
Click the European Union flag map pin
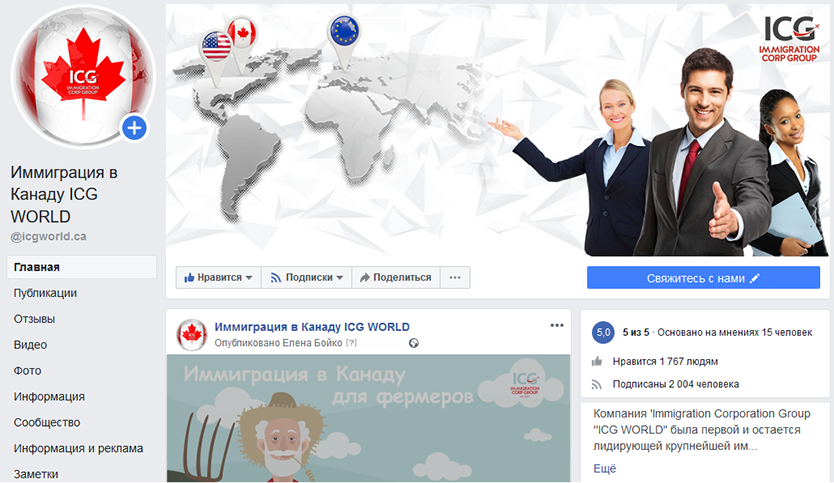pyautogui.click(x=343, y=32)
